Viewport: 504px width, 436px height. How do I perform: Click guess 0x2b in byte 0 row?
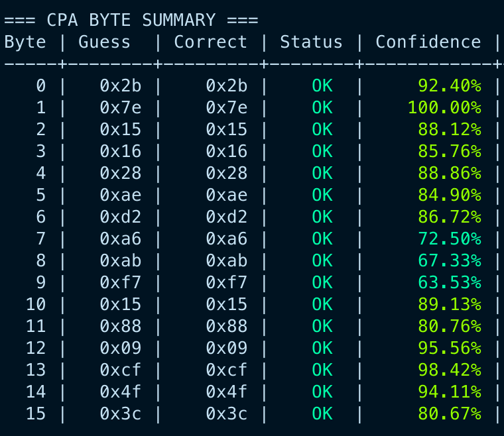(120, 85)
